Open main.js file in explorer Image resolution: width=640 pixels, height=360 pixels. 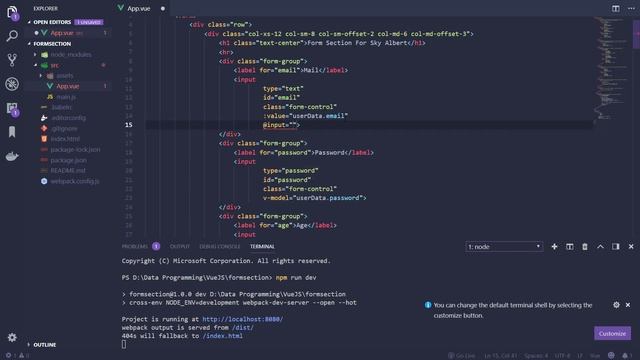[x=66, y=97]
